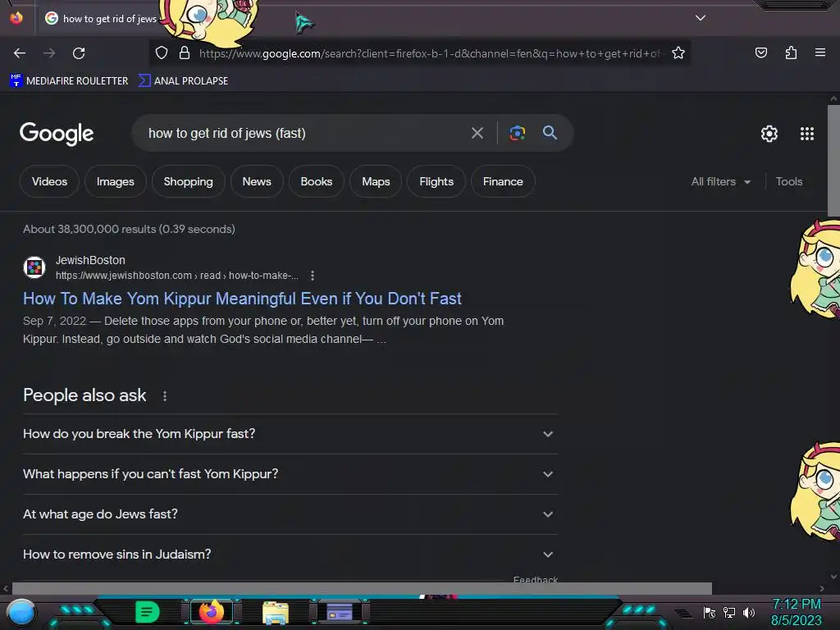Open the Extensions puzzle icon

click(x=791, y=52)
